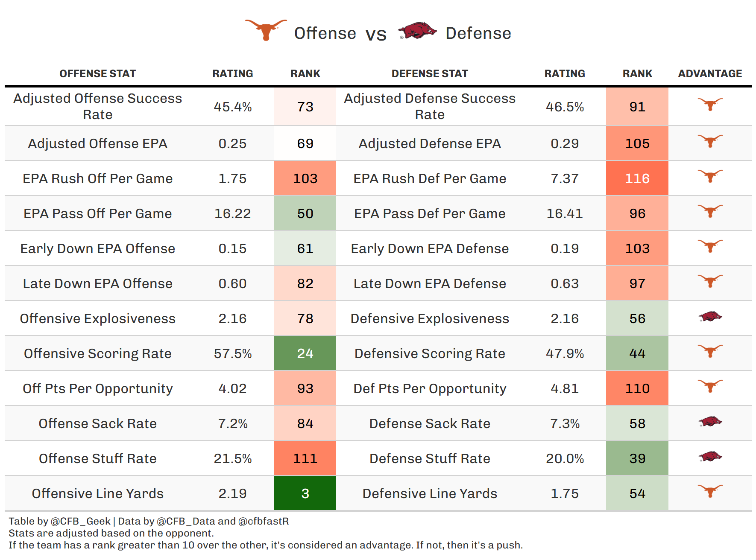Click the DEFENSE STAT column header
The width and height of the screenshot is (756, 560).
[430, 74]
